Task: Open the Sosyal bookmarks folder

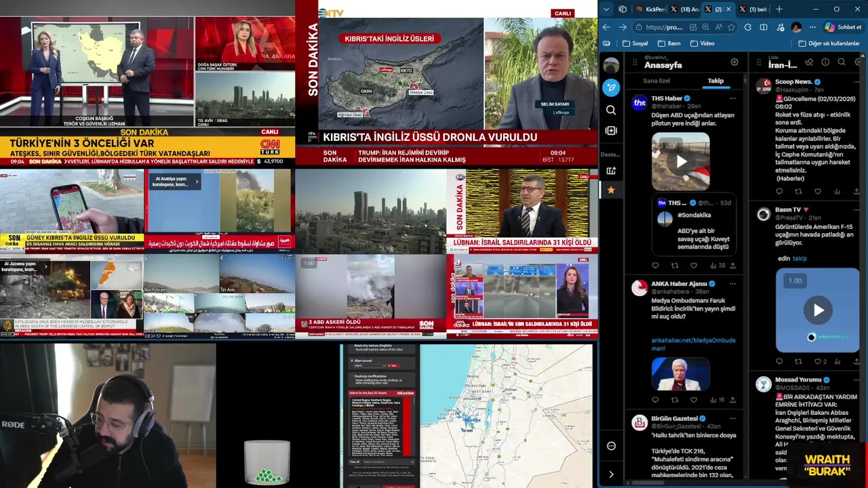Action: 635,43
